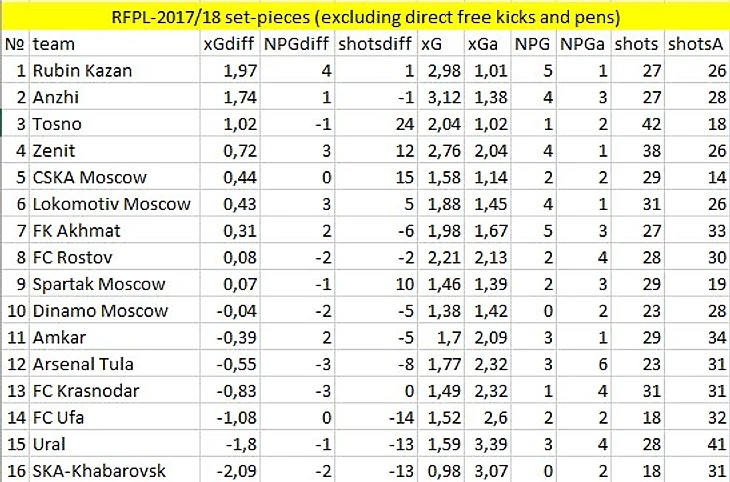Click the FK Akhmat team cell
The width and height of the screenshot is (730, 482).
coord(110,232)
